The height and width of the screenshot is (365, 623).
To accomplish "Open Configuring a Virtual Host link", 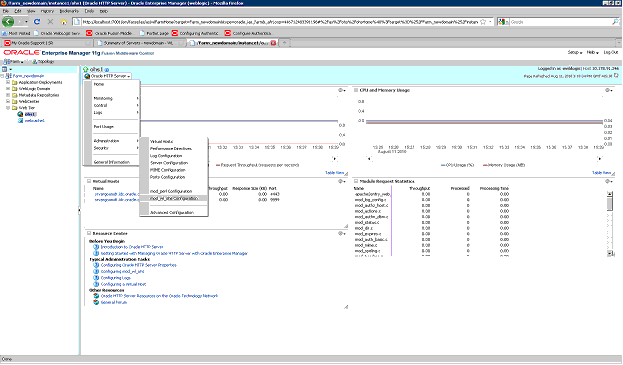I will (x=123, y=284).
